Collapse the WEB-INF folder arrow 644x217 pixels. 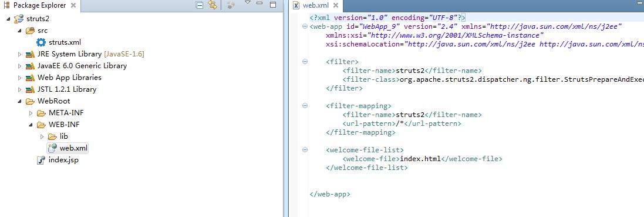[31, 125]
